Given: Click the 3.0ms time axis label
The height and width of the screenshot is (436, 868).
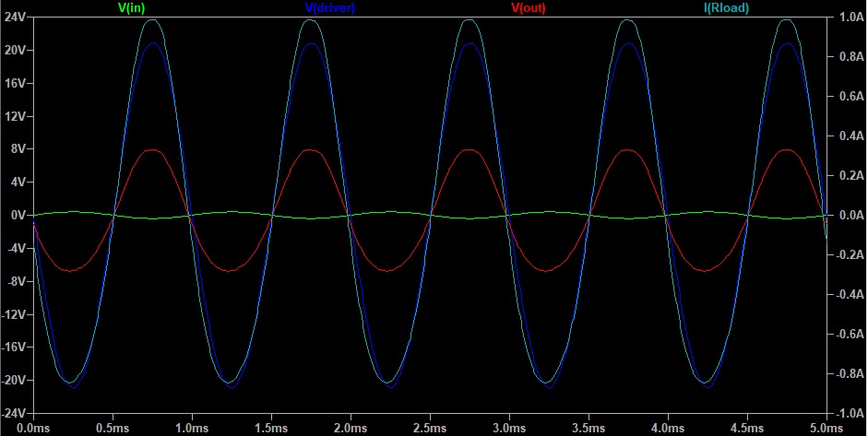Looking at the screenshot, I should pos(509,429).
